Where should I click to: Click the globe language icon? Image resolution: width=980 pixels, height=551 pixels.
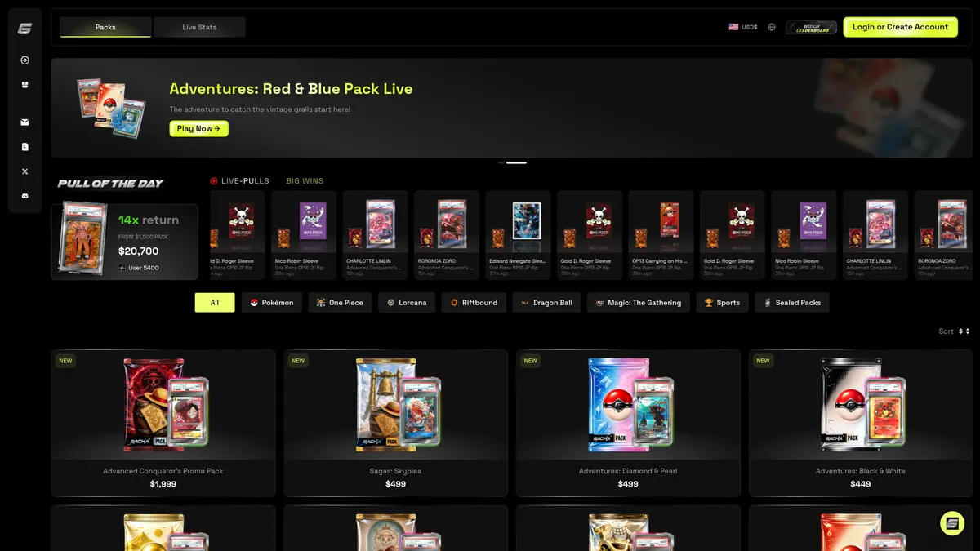[x=772, y=27]
